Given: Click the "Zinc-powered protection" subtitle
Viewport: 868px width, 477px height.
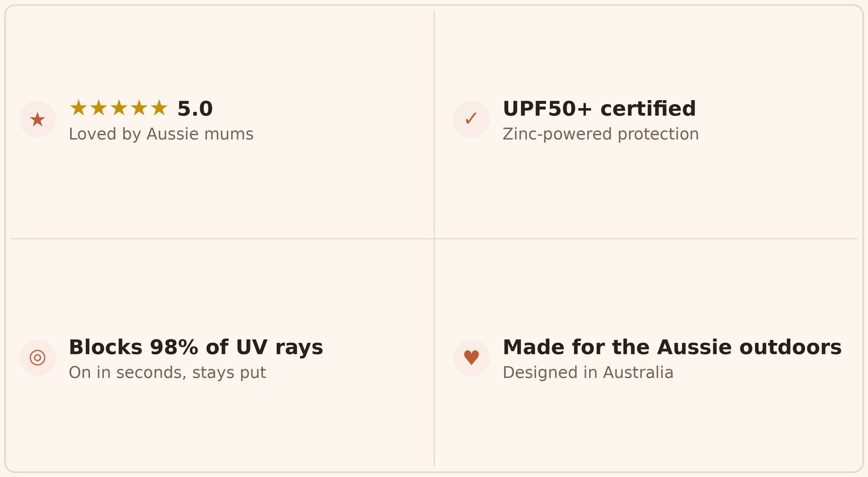Looking at the screenshot, I should point(600,134).
